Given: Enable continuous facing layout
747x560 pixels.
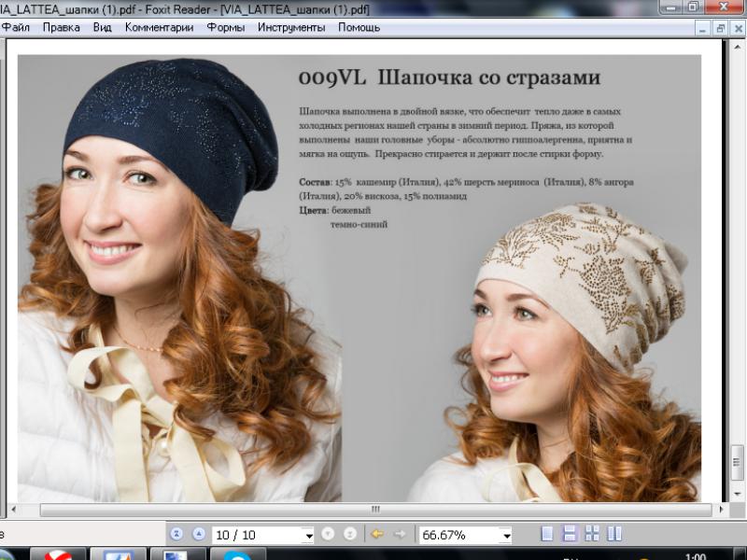Looking at the screenshot, I should 613,534.
